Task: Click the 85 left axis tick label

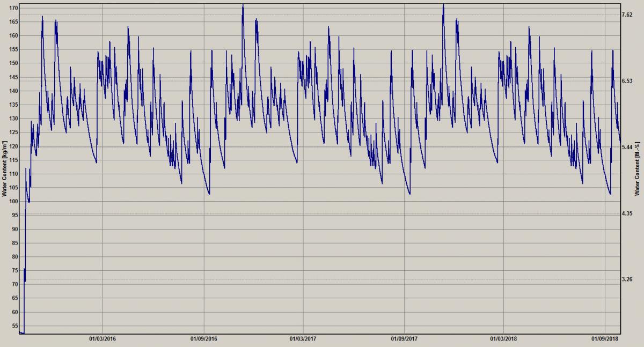Action: click(16, 243)
